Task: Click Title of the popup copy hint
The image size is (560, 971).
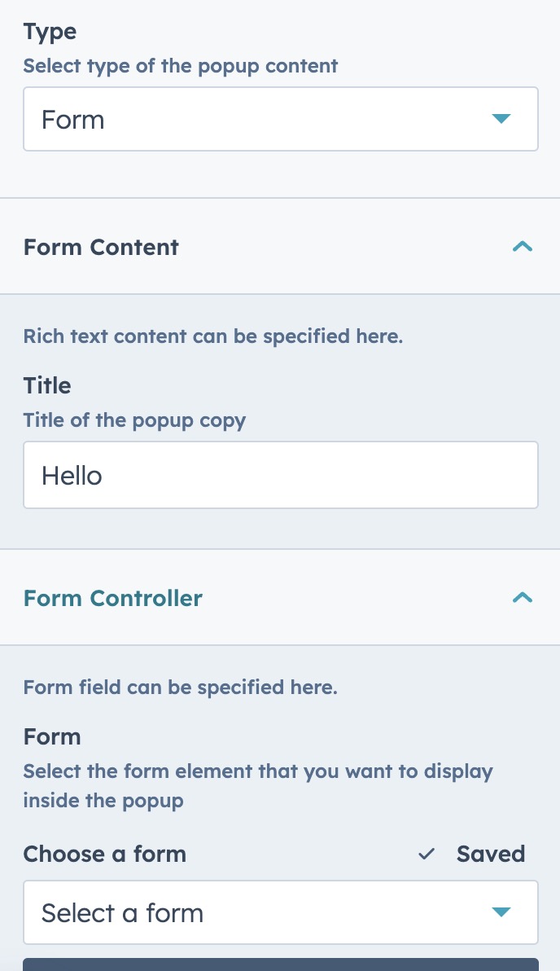Action: (134, 420)
